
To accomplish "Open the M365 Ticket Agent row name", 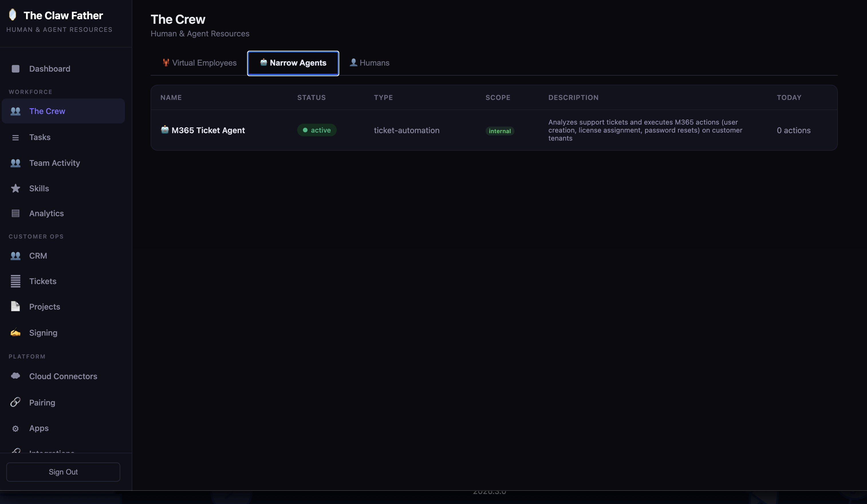I will click(208, 130).
